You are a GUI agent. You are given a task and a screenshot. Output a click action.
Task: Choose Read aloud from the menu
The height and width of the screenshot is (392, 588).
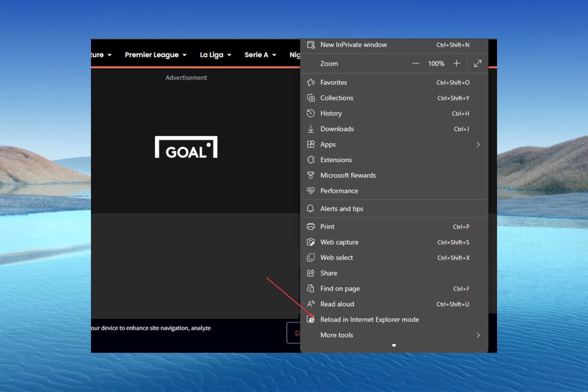click(x=394, y=304)
